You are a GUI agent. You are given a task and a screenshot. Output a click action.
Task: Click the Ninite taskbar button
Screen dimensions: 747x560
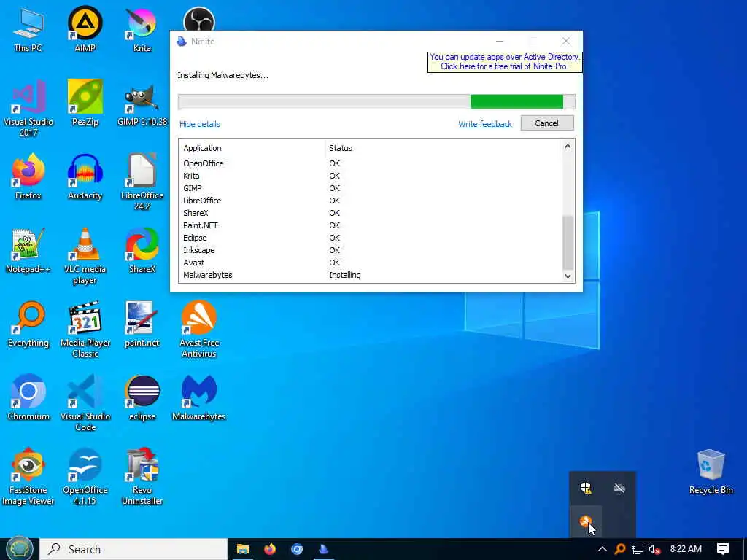tap(323, 549)
